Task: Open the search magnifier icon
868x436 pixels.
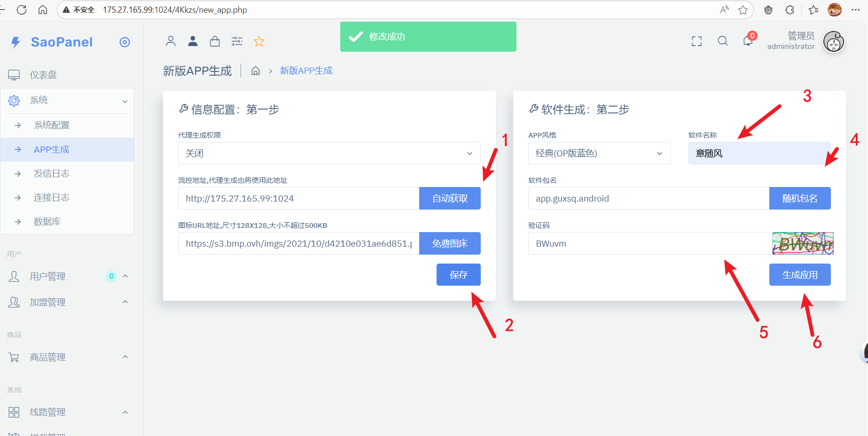Action: (x=723, y=41)
